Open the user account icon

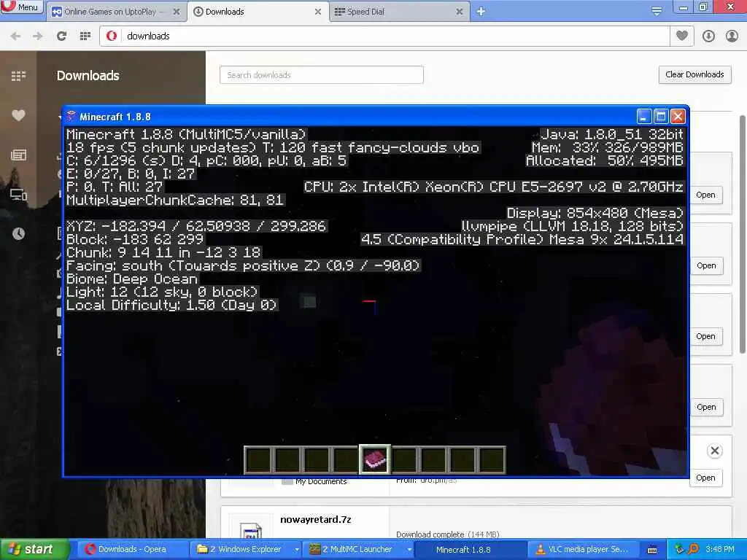pyautogui.click(x=732, y=36)
